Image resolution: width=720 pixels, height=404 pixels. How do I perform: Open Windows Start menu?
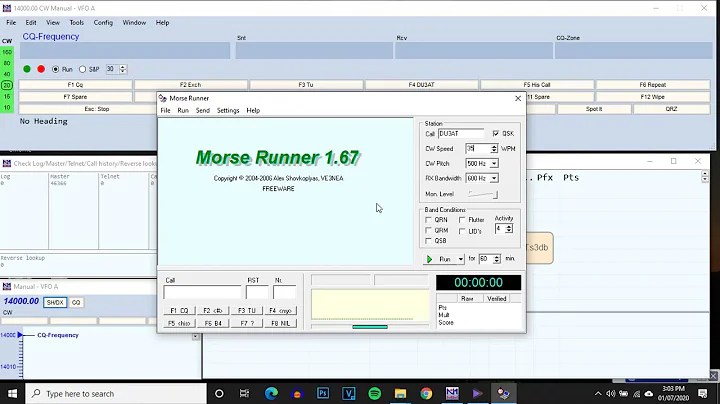point(12,393)
